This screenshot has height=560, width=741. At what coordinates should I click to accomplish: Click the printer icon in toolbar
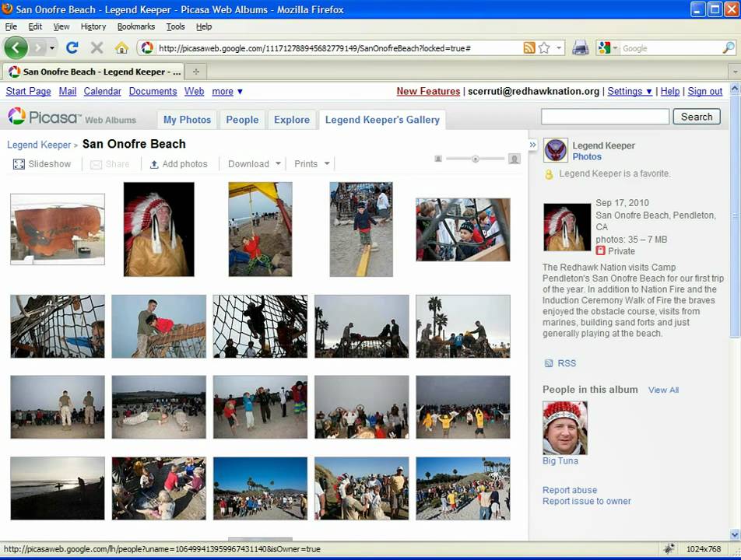coord(580,47)
